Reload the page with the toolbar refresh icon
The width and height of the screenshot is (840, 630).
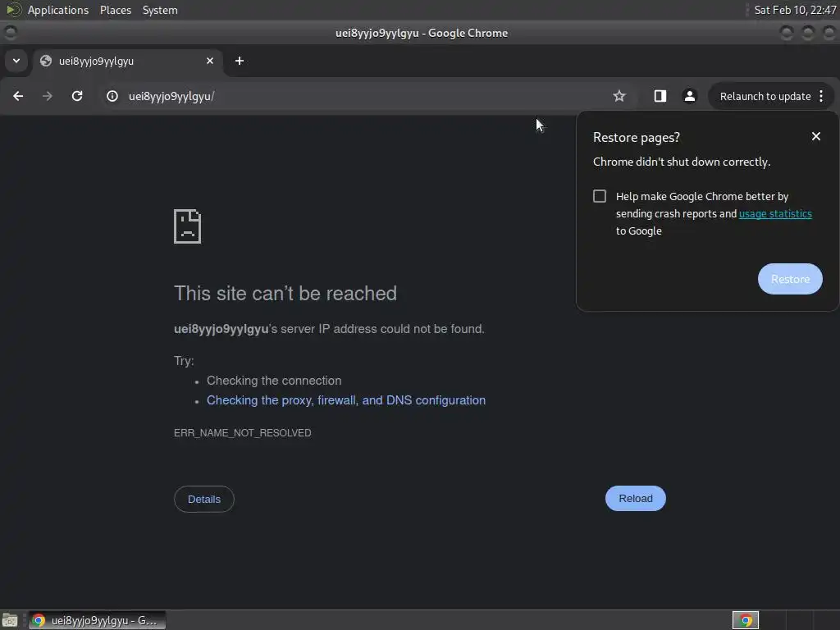point(77,96)
